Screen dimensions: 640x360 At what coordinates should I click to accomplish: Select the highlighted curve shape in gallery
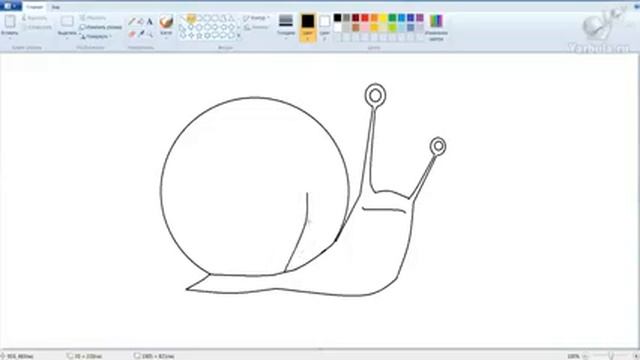[191, 18]
